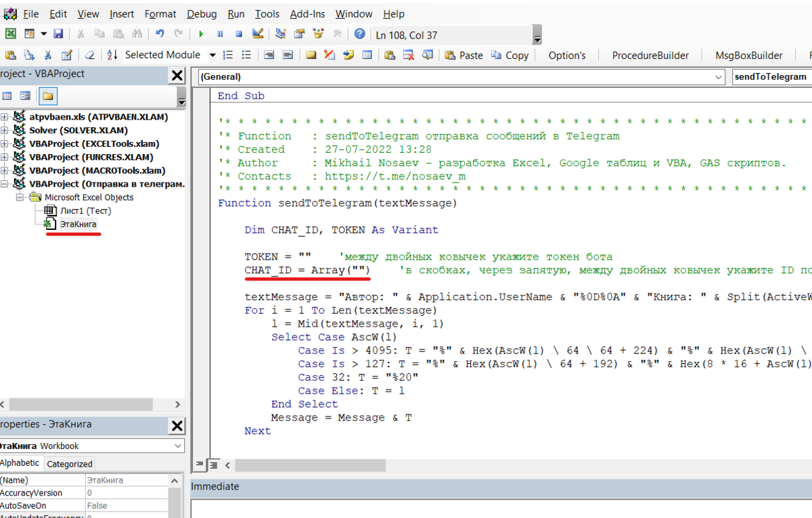Expand the Solver (SOLVER.XLAM) node
This screenshot has width=812, height=518.
[5, 131]
